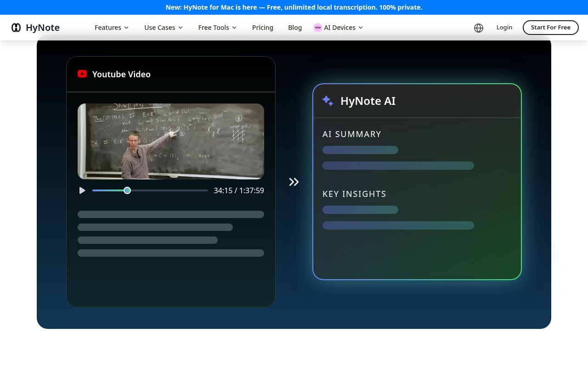Play the YouTube video preview
Image resolution: width=588 pixels, height=368 pixels.
(82, 190)
